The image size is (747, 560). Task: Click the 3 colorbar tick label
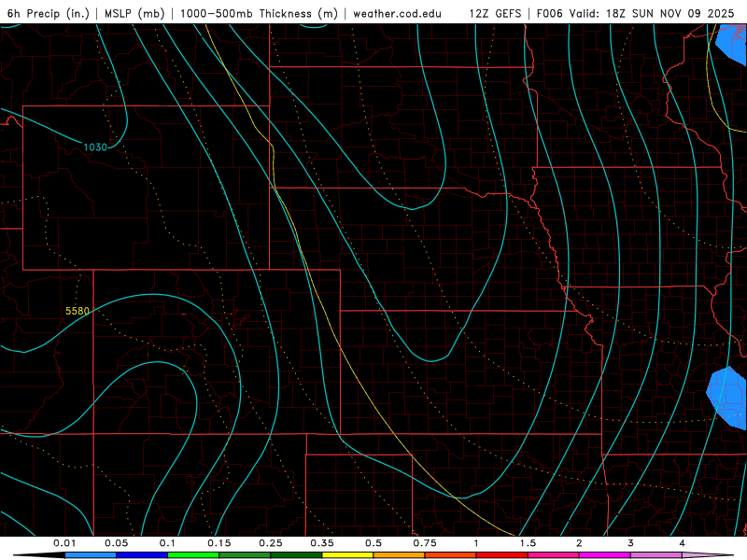coord(631,543)
